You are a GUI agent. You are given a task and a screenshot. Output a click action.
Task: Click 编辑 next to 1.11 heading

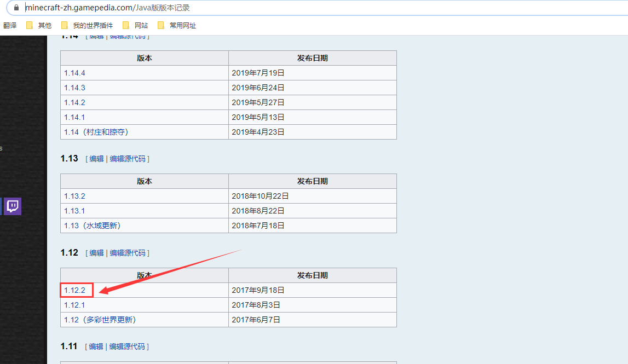(x=96, y=347)
